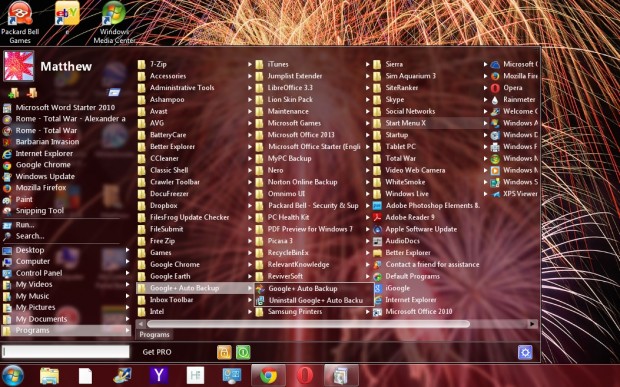Image resolution: width=620 pixels, height=387 pixels.
Task: Open the Windows Live folder
Action: coord(431,194)
